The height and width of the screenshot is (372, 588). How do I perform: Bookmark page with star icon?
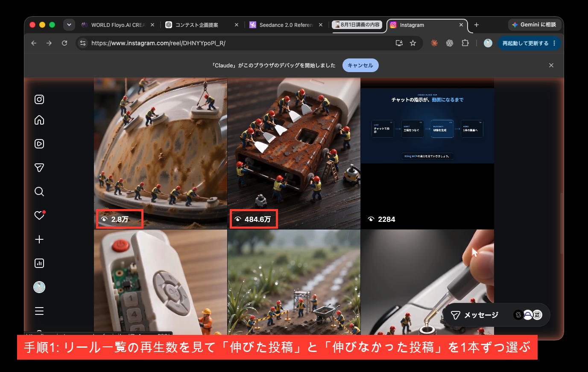tap(413, 43)
